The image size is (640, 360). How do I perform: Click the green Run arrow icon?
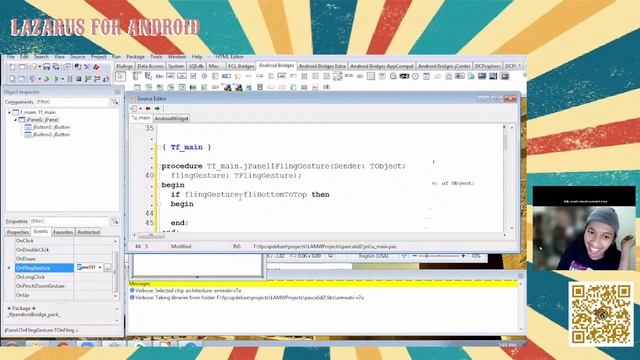57,79
